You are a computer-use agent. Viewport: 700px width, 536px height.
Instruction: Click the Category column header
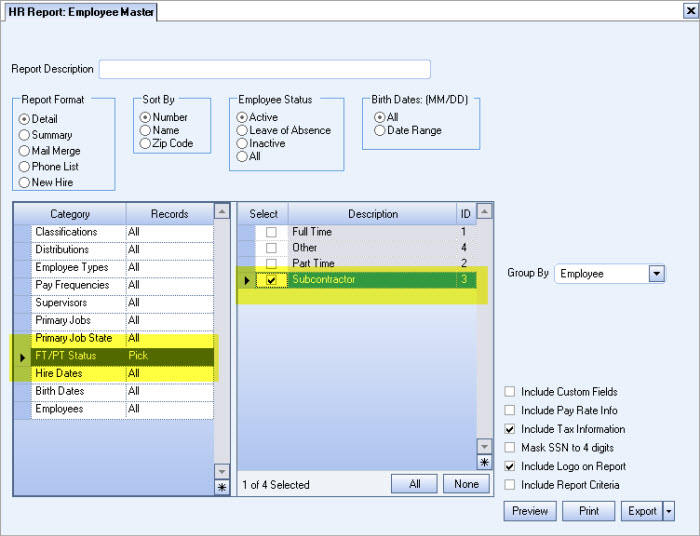click(x=70, y=214)
